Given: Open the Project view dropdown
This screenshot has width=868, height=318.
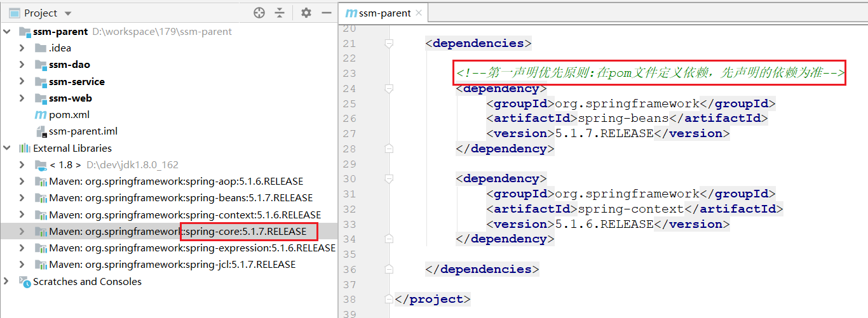Looking at the screenshot, I should 68,13.
